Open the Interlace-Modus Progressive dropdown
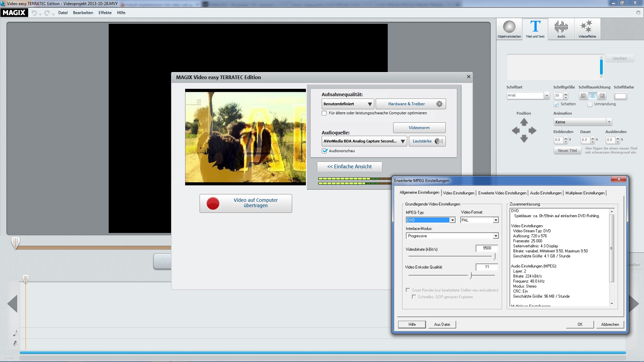Screen dimensions: 644x362 [495, 236]
